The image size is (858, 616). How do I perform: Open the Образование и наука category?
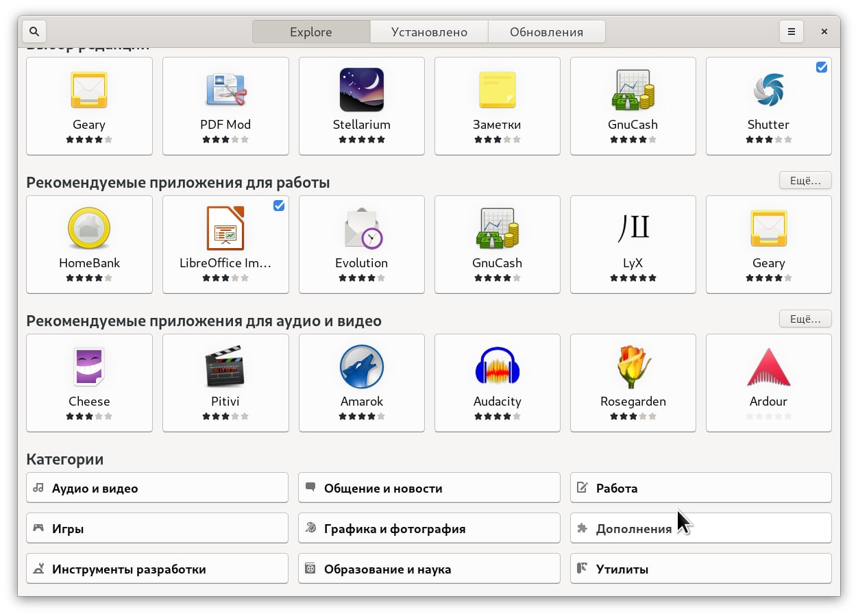pos(429,569)
